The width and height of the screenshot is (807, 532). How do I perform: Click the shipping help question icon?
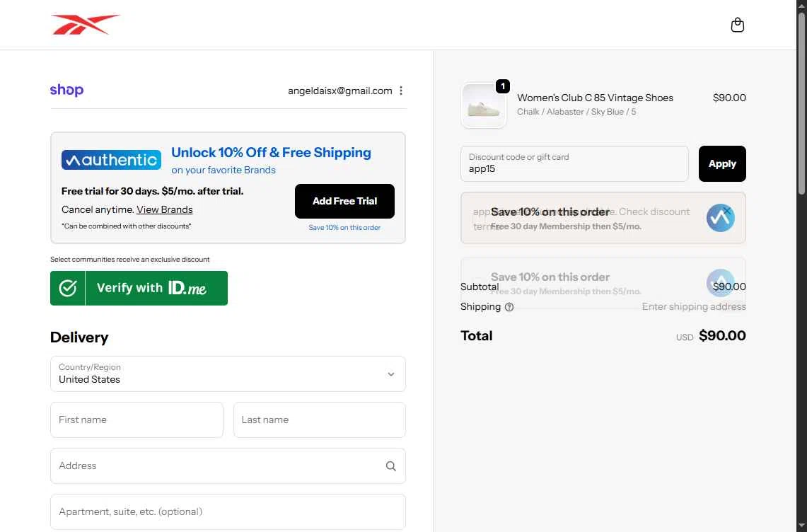509,307
